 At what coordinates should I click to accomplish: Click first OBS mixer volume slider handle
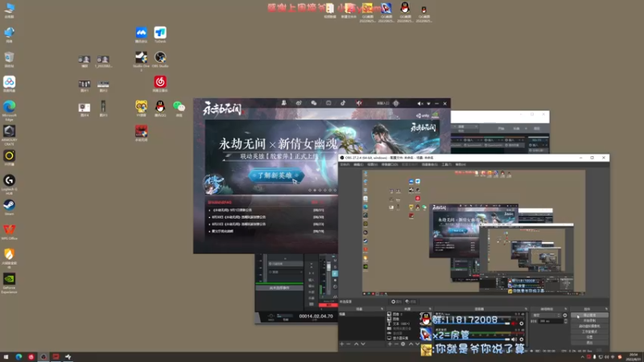click(x=507, y=323)
